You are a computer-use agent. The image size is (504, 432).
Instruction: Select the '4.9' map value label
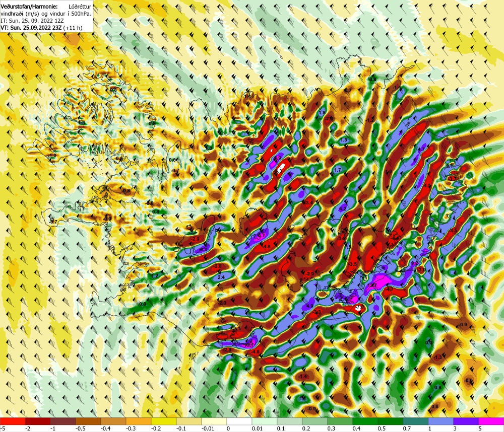coord(310,306)
